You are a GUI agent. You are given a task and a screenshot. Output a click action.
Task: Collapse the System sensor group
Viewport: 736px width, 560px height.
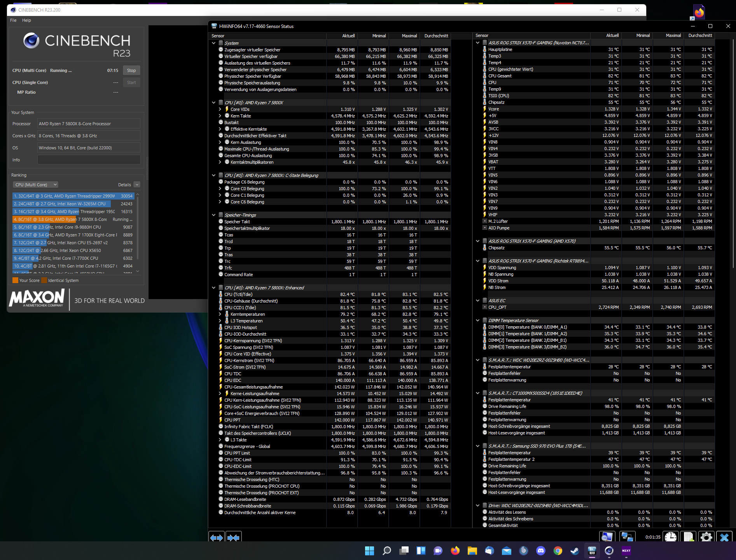(x=213, y=43)
